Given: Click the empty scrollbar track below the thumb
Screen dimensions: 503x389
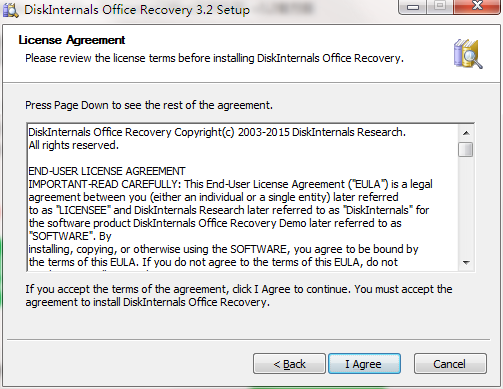Looking at the screenshot, I should (x=466, y=206).
